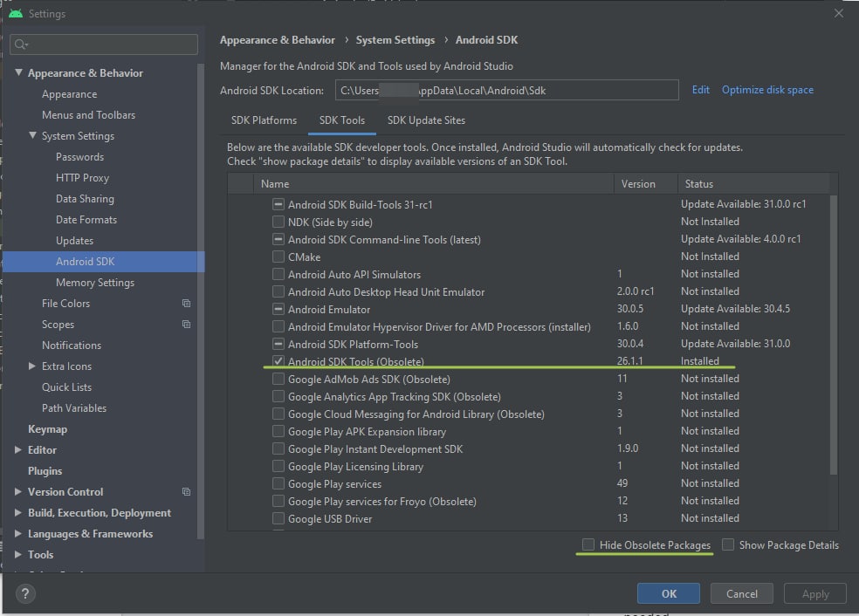Check Android Emulator Hypervisor Driver checkbox
The image size is (859, 616).
(278, 327)
